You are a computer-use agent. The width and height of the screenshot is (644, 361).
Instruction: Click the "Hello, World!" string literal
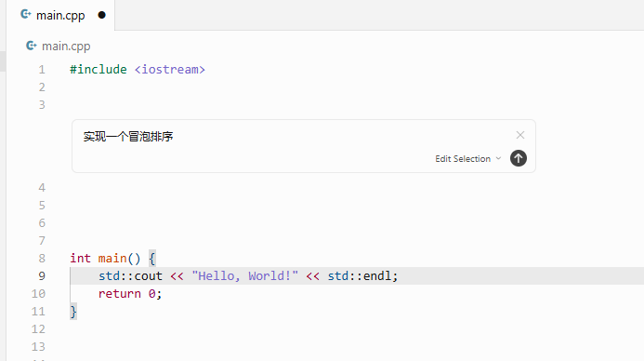[244, 276]
